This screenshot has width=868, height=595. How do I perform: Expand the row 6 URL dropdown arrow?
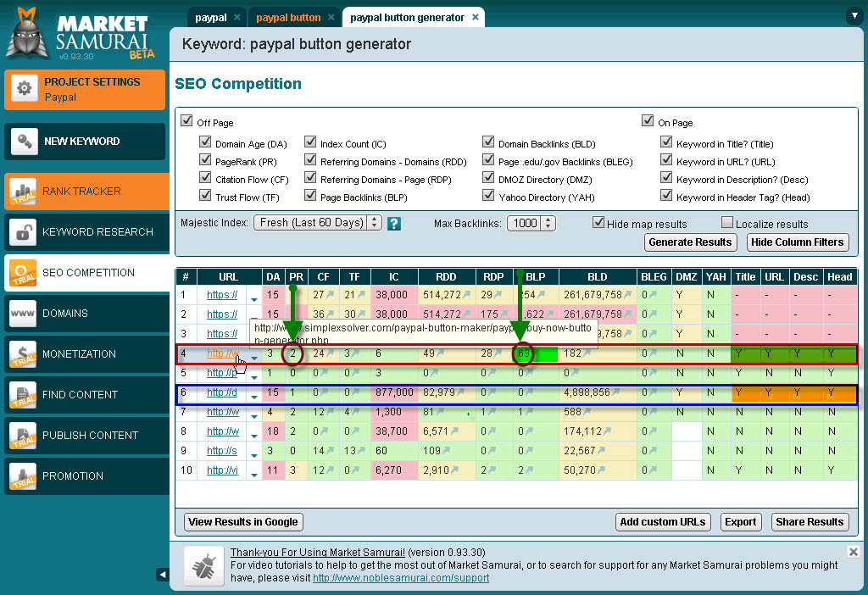(x=254, y=397)
